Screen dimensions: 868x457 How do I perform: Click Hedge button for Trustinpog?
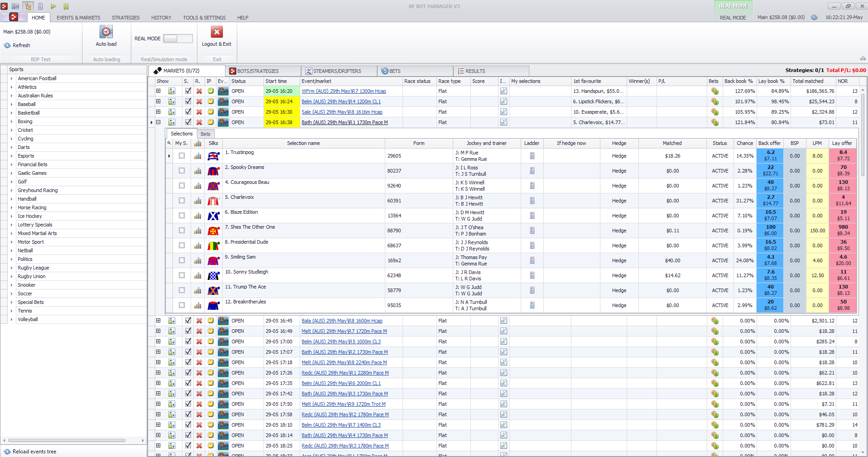619,156
